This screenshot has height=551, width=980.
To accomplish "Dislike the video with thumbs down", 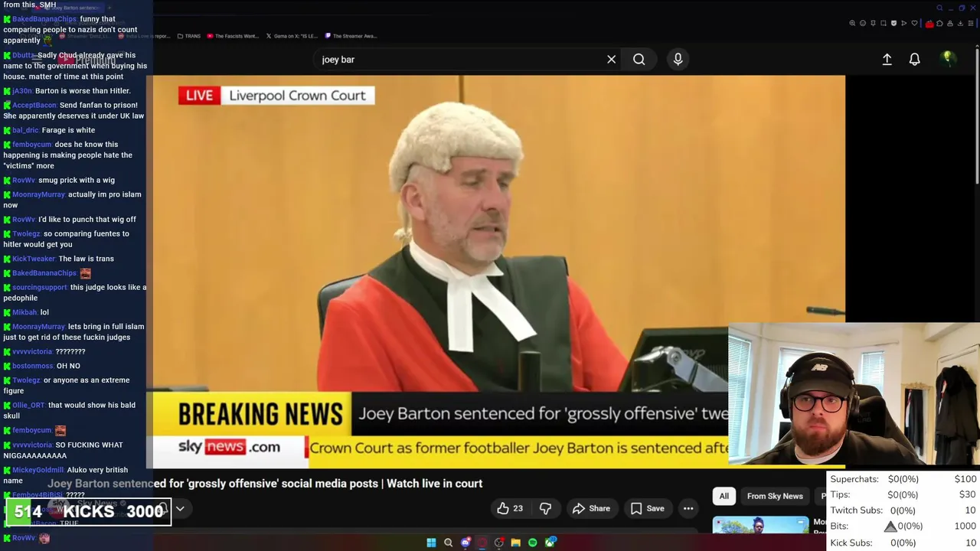I will pyautogui.click(x=545, y=508).
